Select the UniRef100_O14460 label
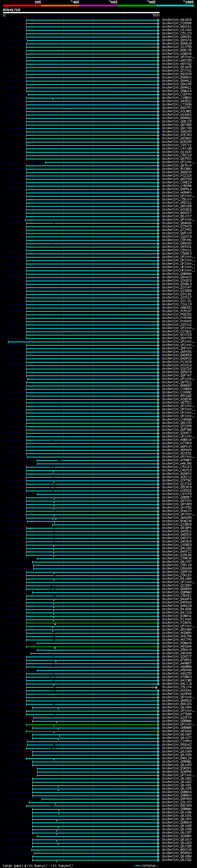The image size is (197, 868). (177, 115)
